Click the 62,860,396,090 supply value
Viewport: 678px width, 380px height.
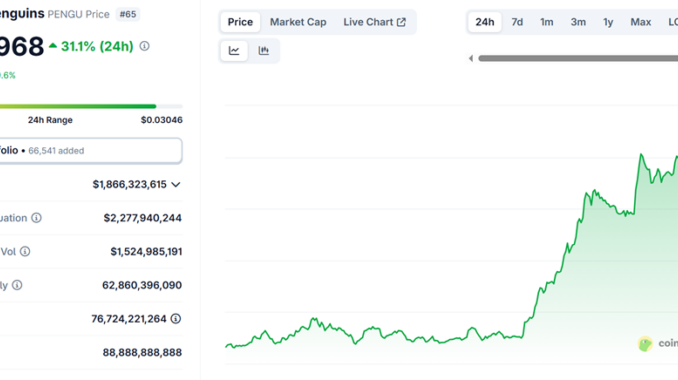(142, 285)
